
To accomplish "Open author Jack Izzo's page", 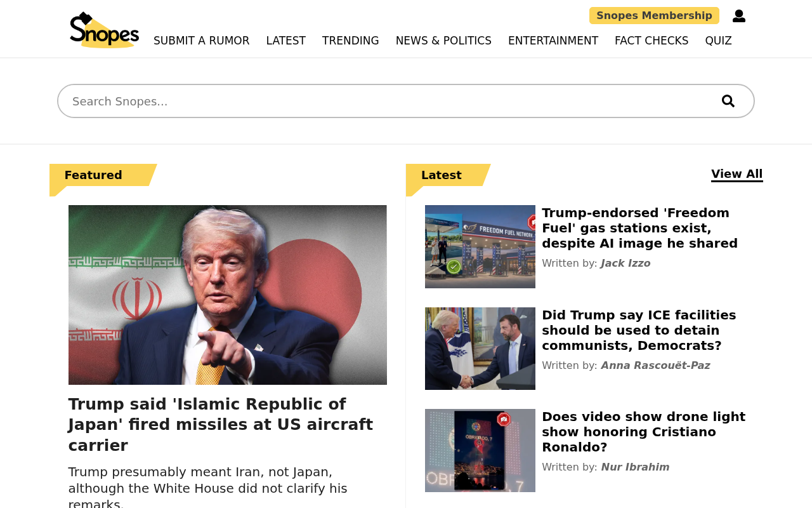I will click(x=625, y=263).
